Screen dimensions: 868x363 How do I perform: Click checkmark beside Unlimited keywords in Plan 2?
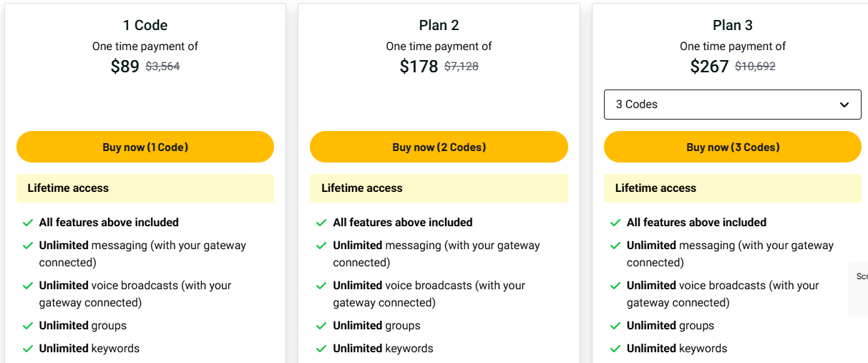(x=322, y=349)
